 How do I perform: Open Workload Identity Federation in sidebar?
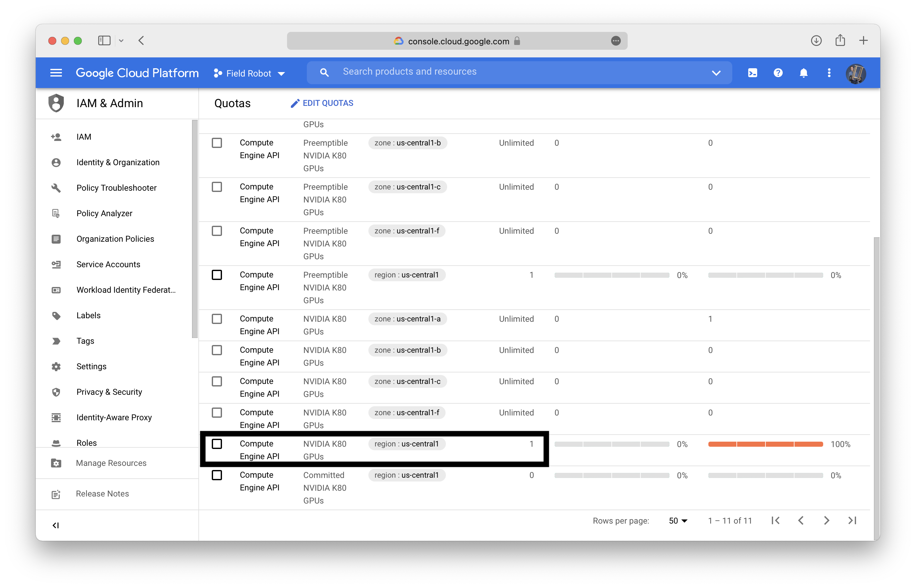126,290
